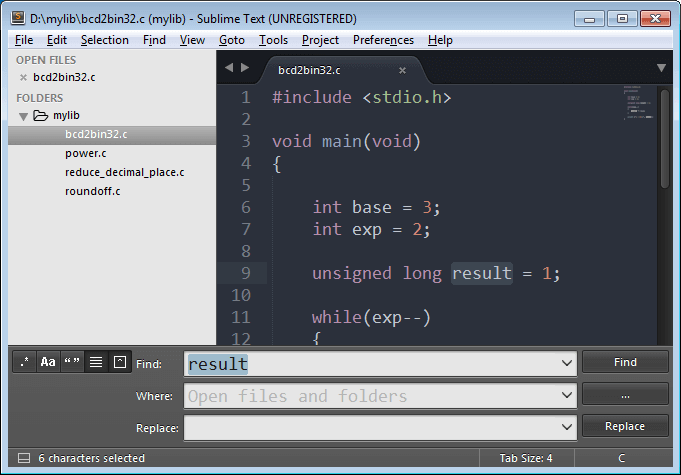Open the Tools menu
Screen dimensions: 681x475
click(273, 40)
